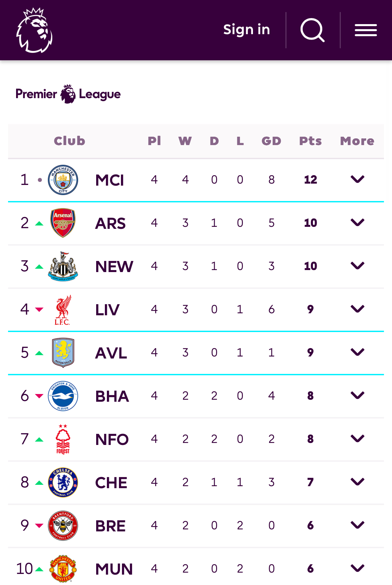
Task: Expand the MUN row details chevron
Action: pos(357,568)
